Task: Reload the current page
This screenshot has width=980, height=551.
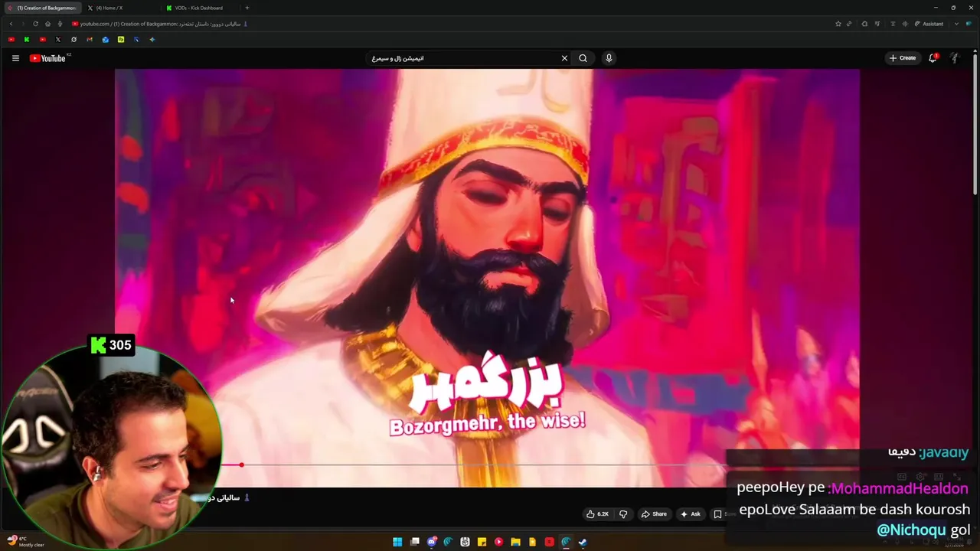Action: coord(35,24)
